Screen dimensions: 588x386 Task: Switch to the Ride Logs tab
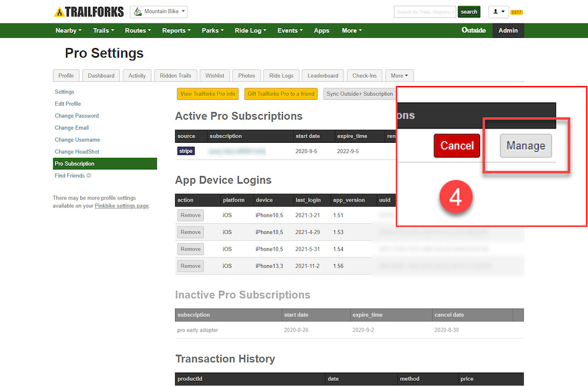point(281,76)
